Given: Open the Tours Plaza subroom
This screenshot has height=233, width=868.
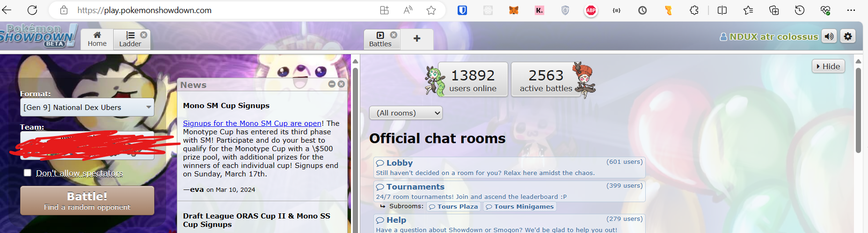Looking at the screenshot, I should pos(453,206).
